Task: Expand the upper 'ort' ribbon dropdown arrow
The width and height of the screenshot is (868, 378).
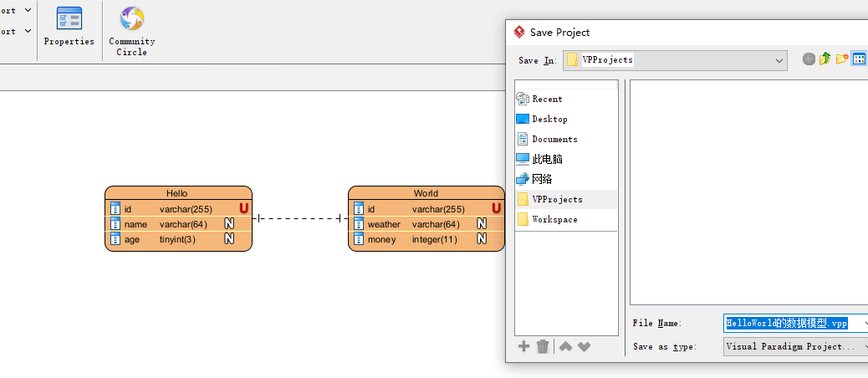Action: point(28,10)
